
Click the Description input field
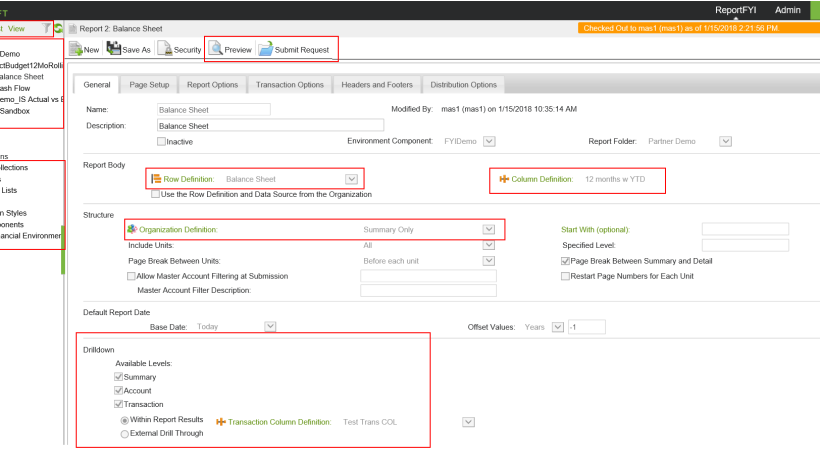pyautogui.click(x=270, y=125)
